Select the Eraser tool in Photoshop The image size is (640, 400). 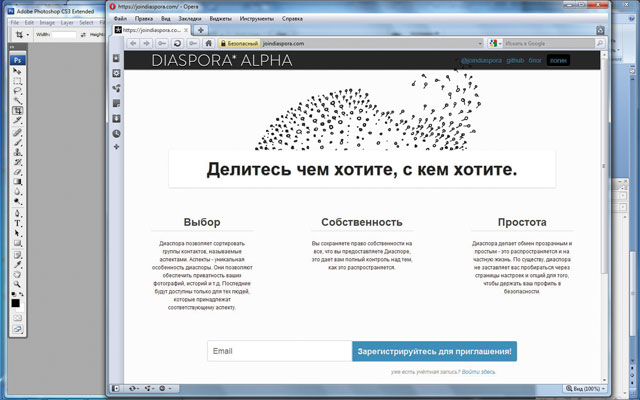(17, 172)
